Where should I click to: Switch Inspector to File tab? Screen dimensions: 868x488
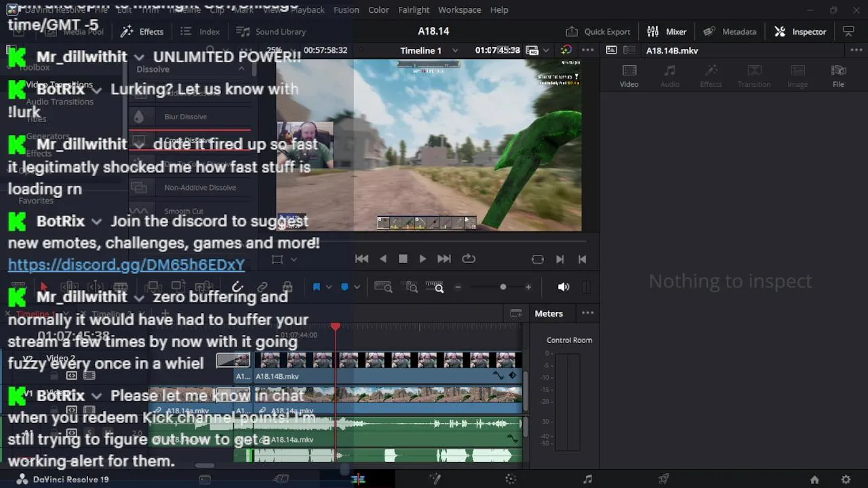tap(839, 76)
